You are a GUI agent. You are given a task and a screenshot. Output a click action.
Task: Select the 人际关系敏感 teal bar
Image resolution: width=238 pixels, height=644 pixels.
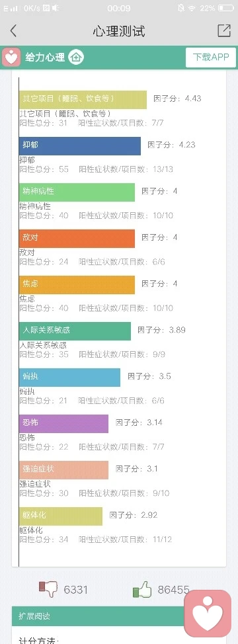[75, 331]
